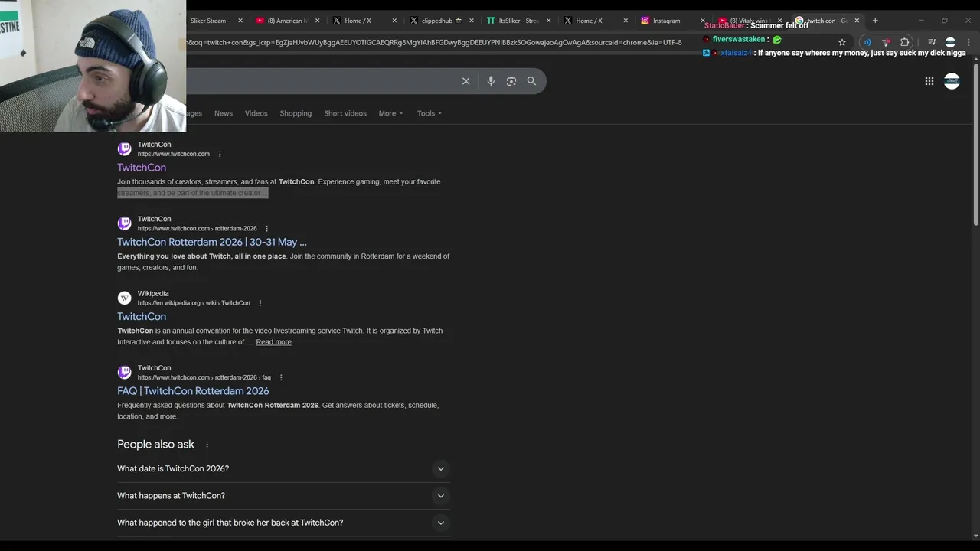
Task: Switch to the Short videos tab
Action: 345,113
